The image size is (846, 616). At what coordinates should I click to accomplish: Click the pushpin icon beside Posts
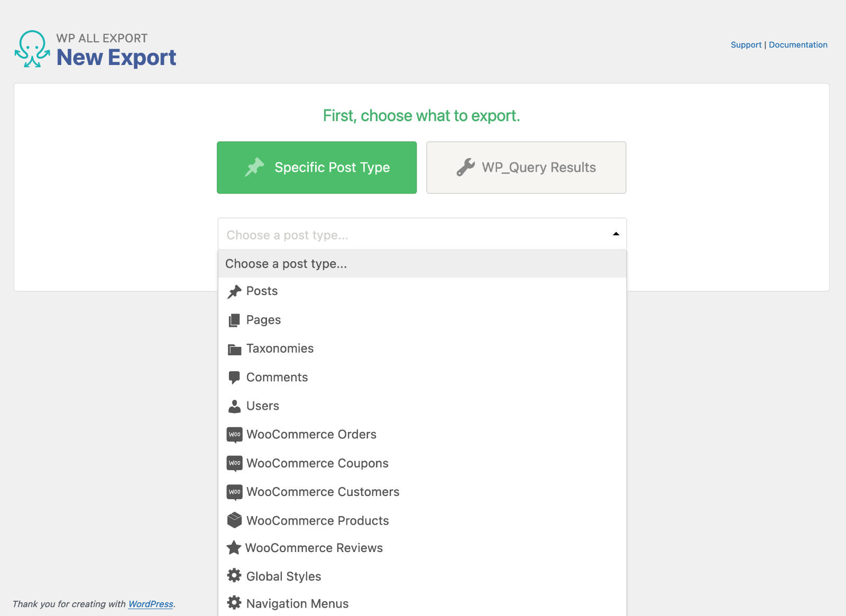[234, 291]
